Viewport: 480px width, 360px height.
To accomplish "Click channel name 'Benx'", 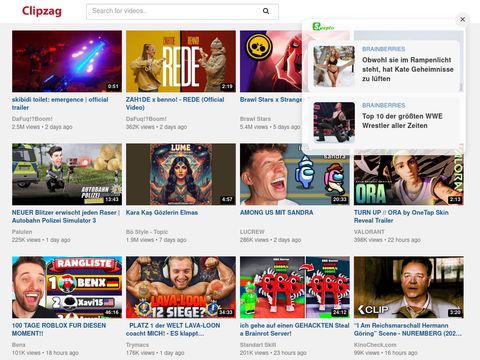I will click(19, 345).
